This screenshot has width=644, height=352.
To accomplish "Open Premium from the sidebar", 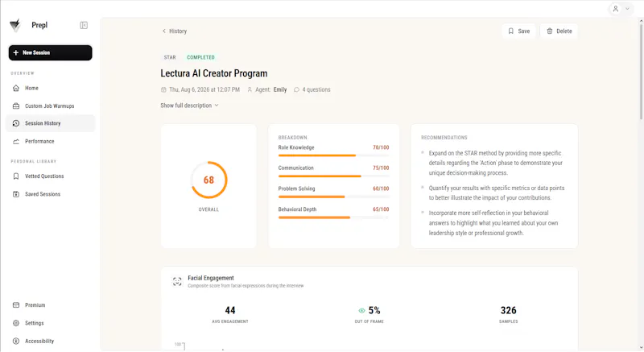I will [x=50, y=305].
